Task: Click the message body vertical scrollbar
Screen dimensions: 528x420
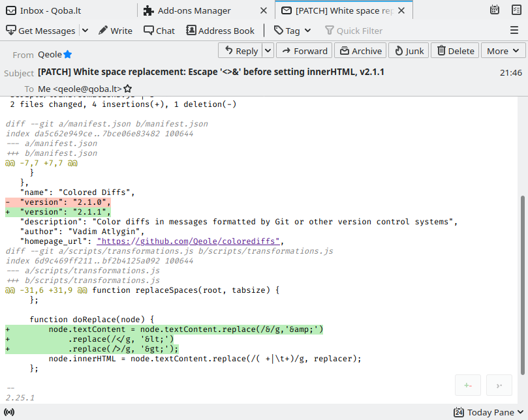Action: point(523,284)
